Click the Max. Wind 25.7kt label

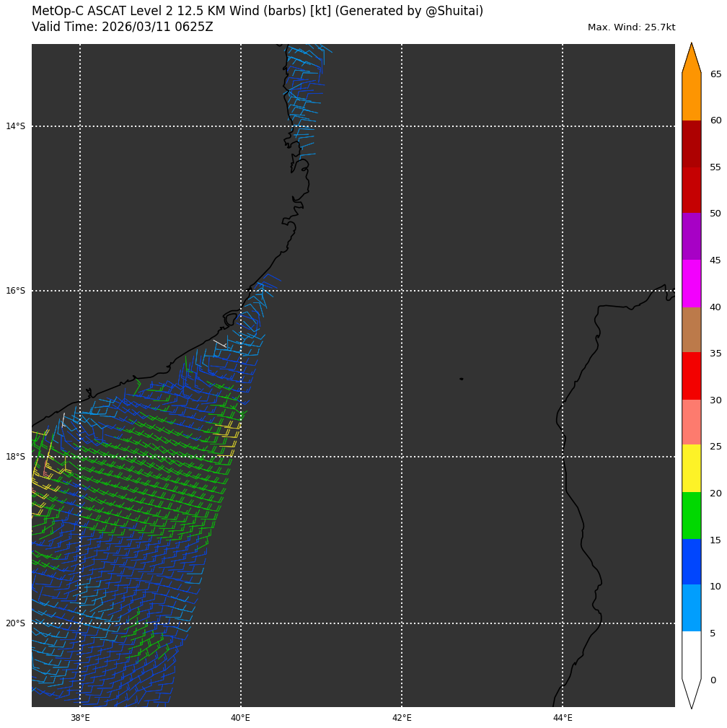(x=631, y=27)
